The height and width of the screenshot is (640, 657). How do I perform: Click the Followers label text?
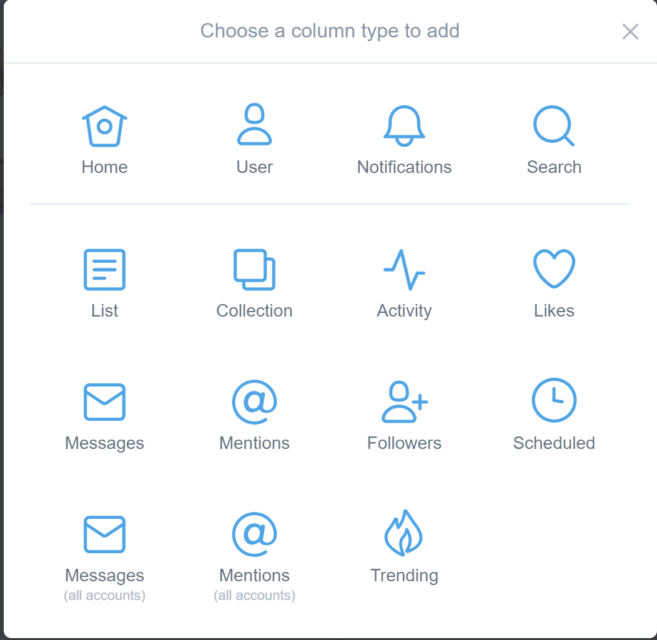[x=404, y=443]
